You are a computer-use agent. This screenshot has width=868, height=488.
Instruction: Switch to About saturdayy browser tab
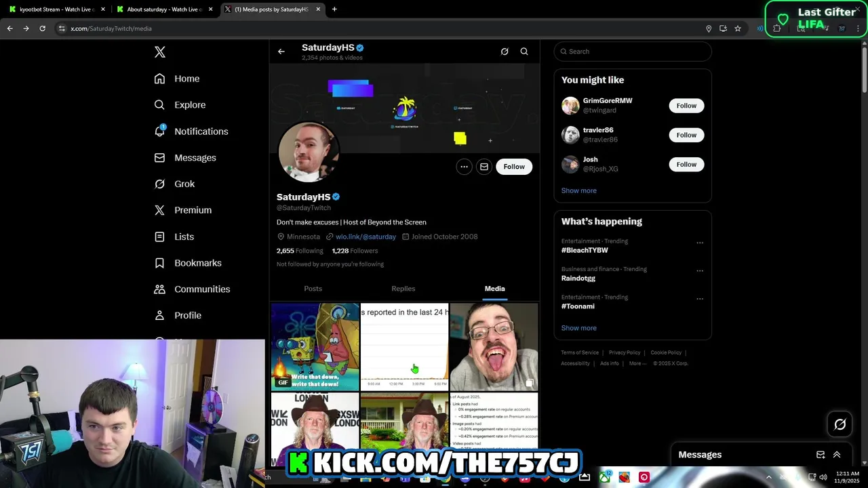165,9
